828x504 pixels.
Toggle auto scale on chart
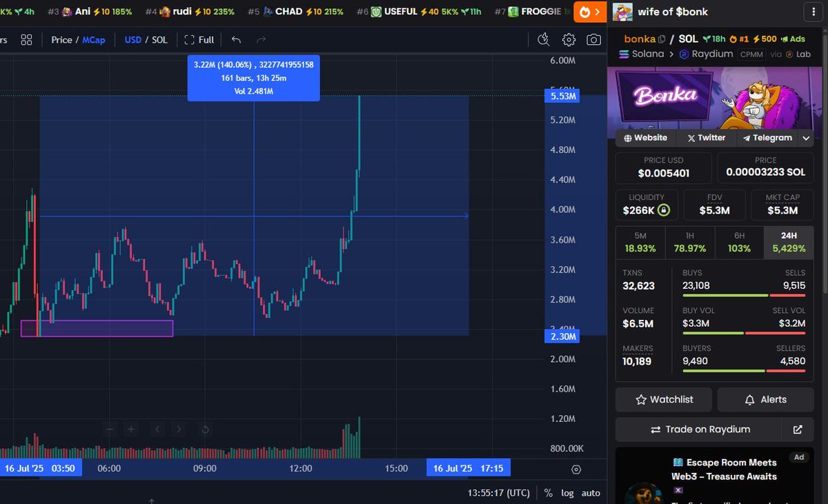[x=591, y=493]
